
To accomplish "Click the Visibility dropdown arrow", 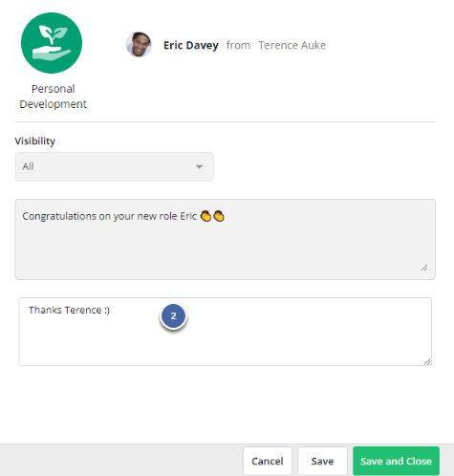I will point(199,166).
